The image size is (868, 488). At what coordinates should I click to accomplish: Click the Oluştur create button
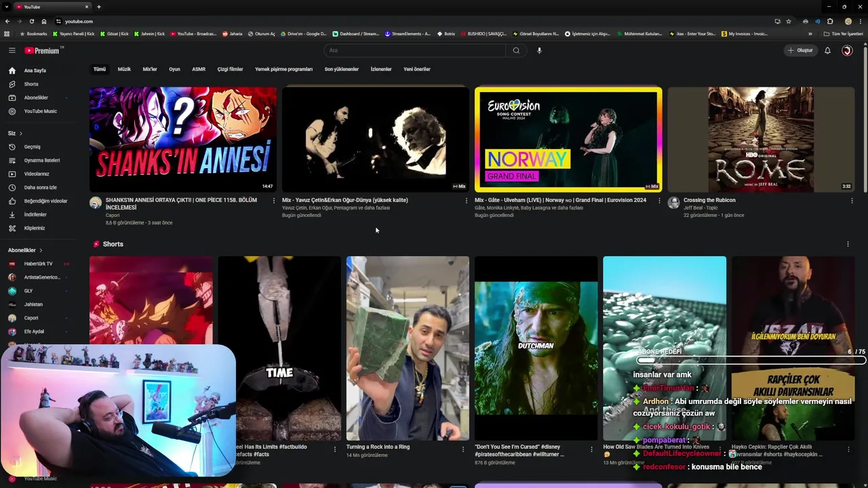coord(800,50)
